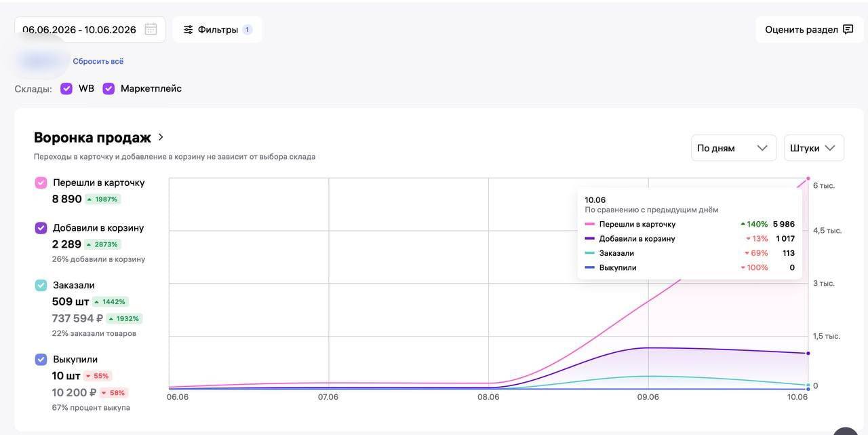The width and height of the screenshot is (868, 435).
Task: Uncheck the WB warehouse checkbox
Action: [x=66, y=88]
